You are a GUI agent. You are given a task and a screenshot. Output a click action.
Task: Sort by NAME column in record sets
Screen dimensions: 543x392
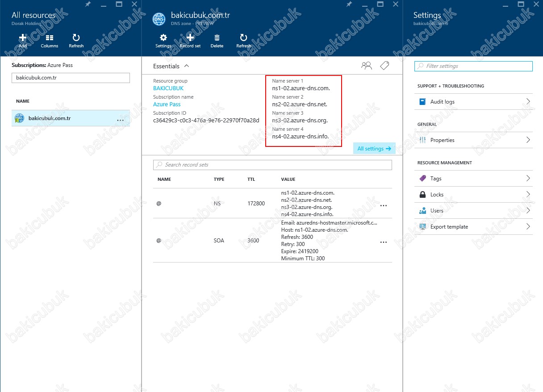coord(164,179)
